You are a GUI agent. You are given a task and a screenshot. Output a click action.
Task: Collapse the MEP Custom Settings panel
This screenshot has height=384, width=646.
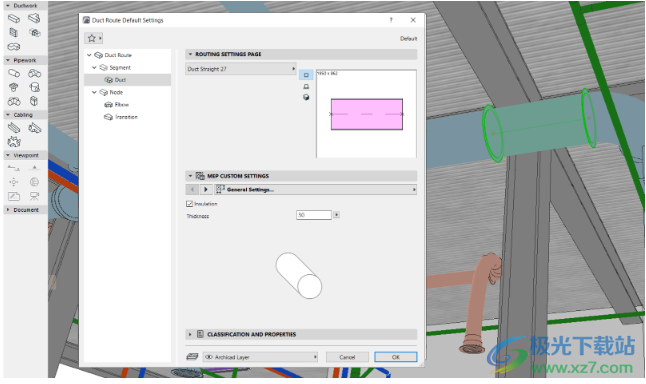click(190, 176)
